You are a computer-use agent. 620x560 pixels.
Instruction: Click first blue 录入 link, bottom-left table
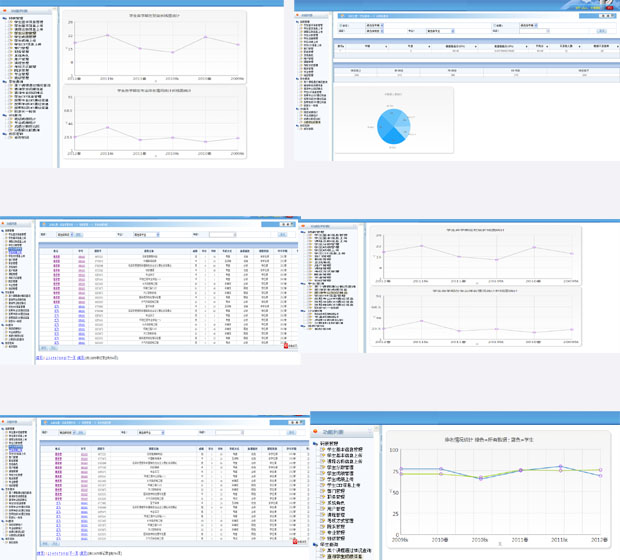(58, 503)
